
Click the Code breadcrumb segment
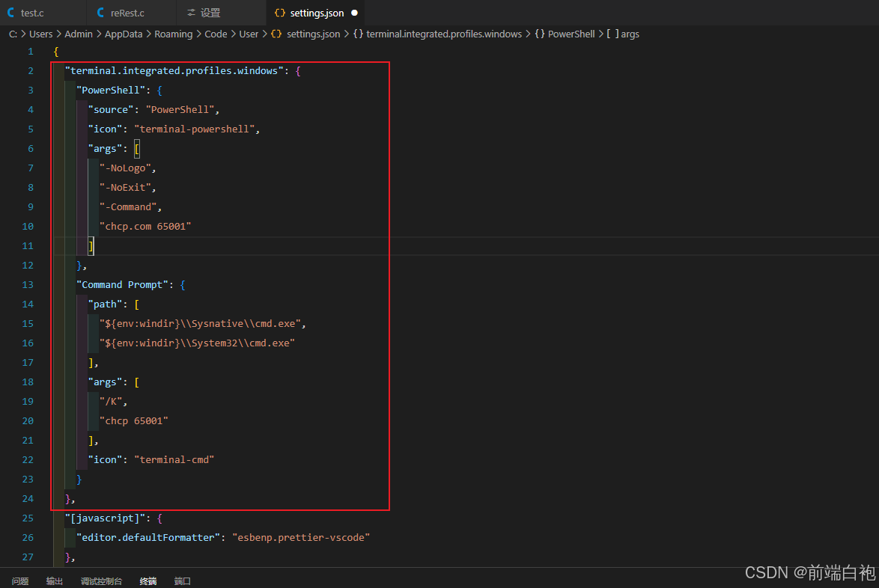tap(216, 34)
